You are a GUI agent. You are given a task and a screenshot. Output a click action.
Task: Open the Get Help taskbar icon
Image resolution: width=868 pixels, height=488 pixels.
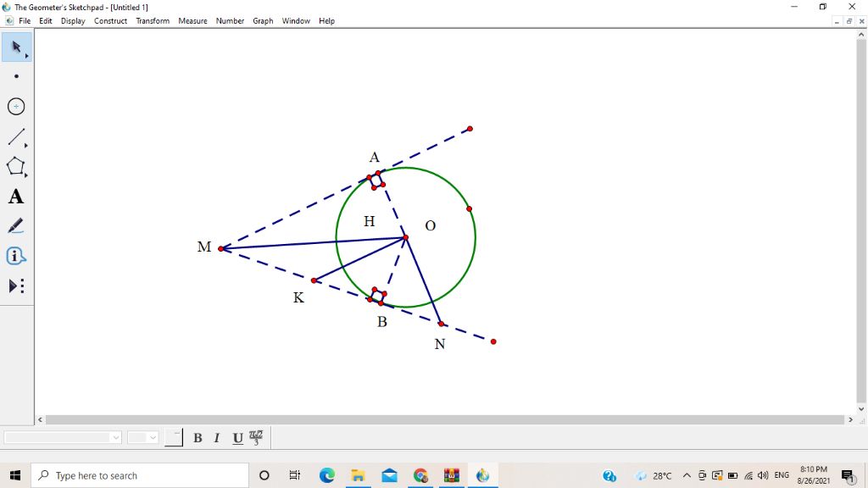[609, 476]
